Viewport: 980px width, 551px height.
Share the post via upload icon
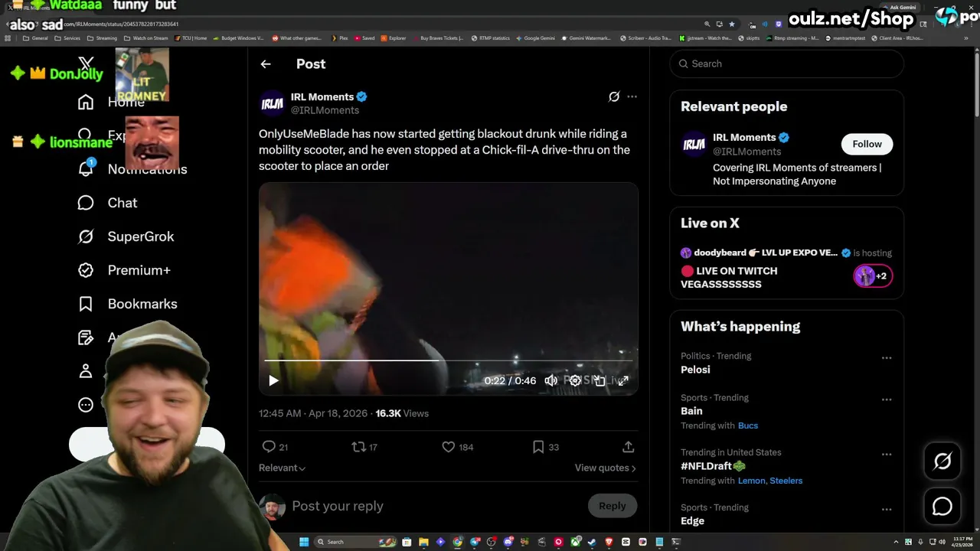(628, 447)
